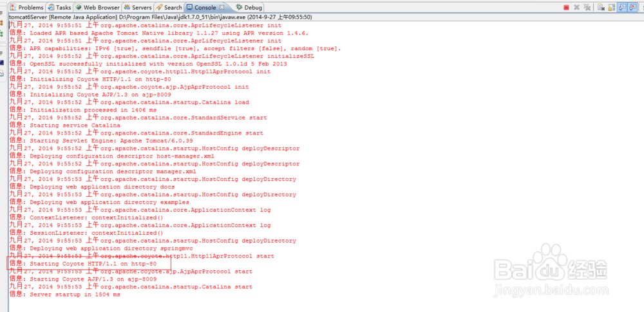Image resolution: width=644 pixels, height=312 pixels.
Task: Open the Servers tab
Action: (x=138, y=7)
